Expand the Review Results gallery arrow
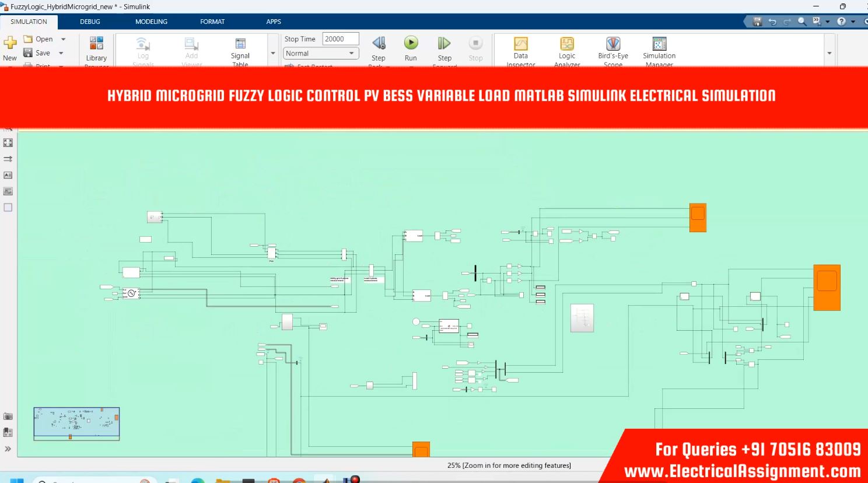Image resolution: width=868 pixels, height=483 pixels. [829, 53]
